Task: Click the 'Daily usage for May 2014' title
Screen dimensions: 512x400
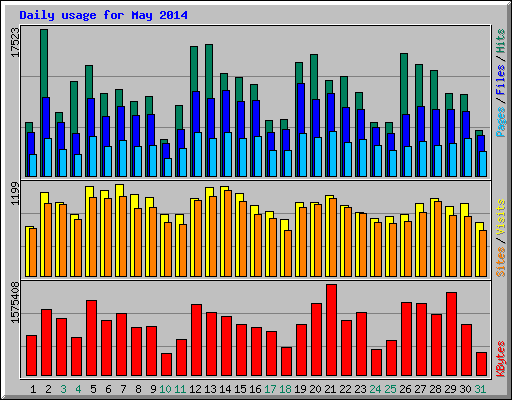Action: point(103,15)
